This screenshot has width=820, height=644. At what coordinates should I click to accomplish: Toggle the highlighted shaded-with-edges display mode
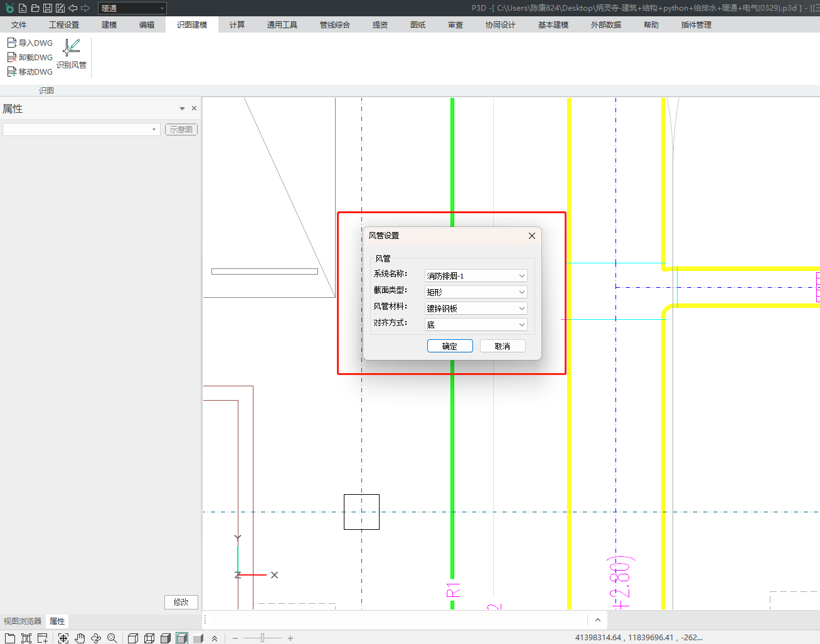[182, 638]
